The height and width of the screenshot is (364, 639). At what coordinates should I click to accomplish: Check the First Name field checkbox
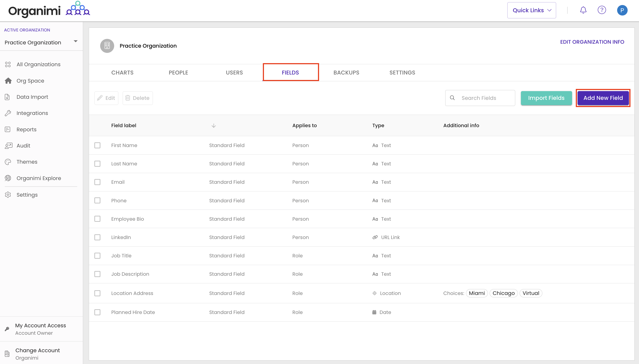[x=97, y=146]
